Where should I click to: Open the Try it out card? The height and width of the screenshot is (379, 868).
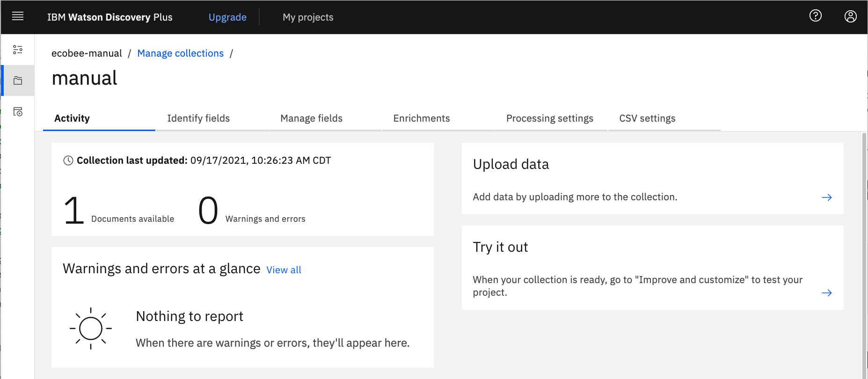(x=652, y=268)
